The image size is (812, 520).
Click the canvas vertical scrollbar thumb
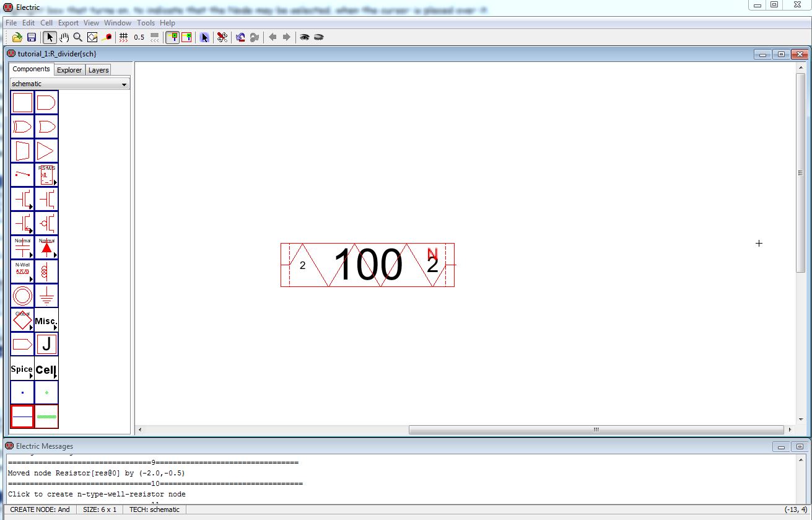click(x=800, y=173)
